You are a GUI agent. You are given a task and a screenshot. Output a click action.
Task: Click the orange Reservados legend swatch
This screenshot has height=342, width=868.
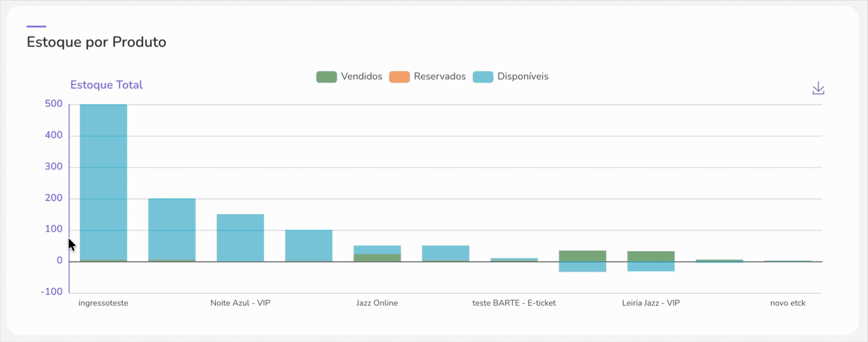tap(399, 77)
